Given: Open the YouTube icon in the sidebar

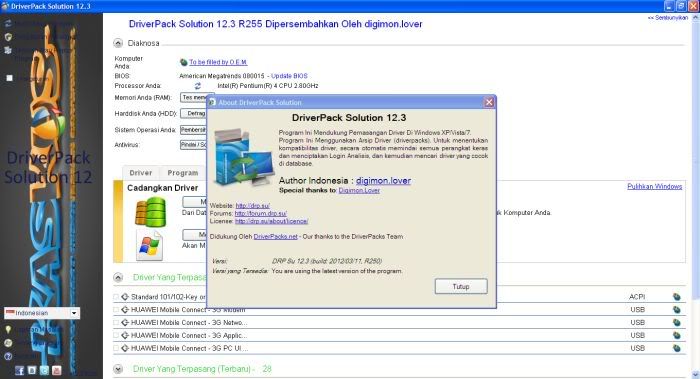Looking at the screenshot, I should (x=56, y=370).
